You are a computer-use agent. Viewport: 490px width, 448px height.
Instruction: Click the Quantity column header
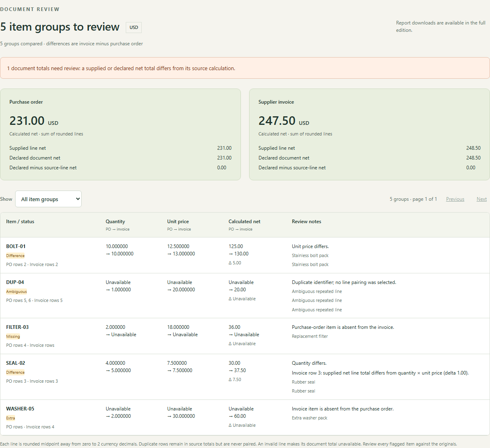point(115,222)
